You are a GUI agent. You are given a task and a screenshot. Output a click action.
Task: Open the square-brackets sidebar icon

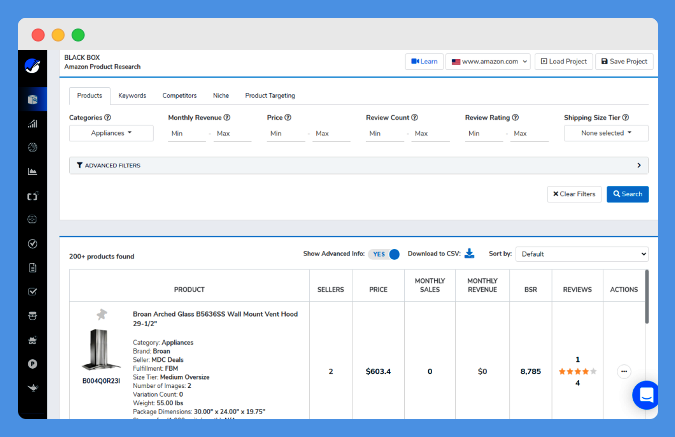[32, 196]
